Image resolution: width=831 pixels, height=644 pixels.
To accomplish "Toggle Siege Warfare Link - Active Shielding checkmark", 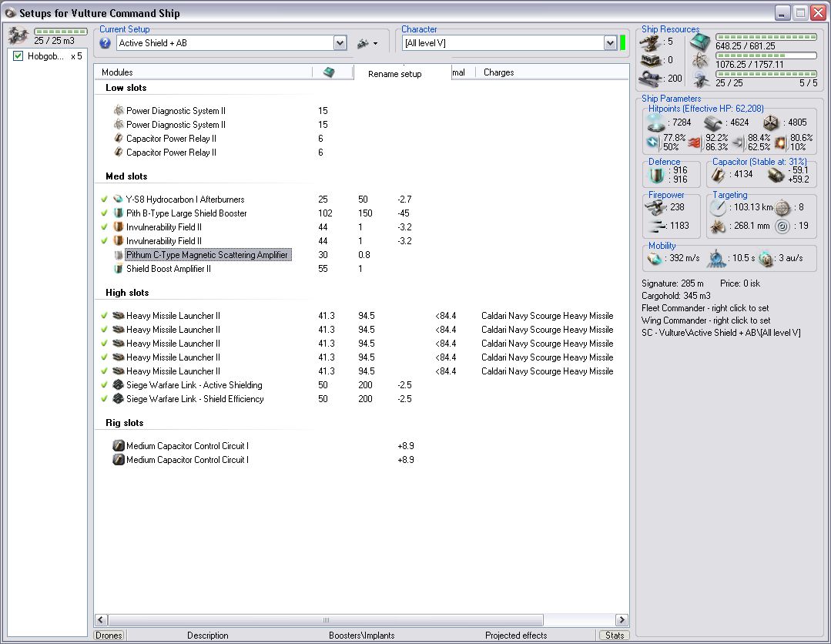I will point(105,385).
